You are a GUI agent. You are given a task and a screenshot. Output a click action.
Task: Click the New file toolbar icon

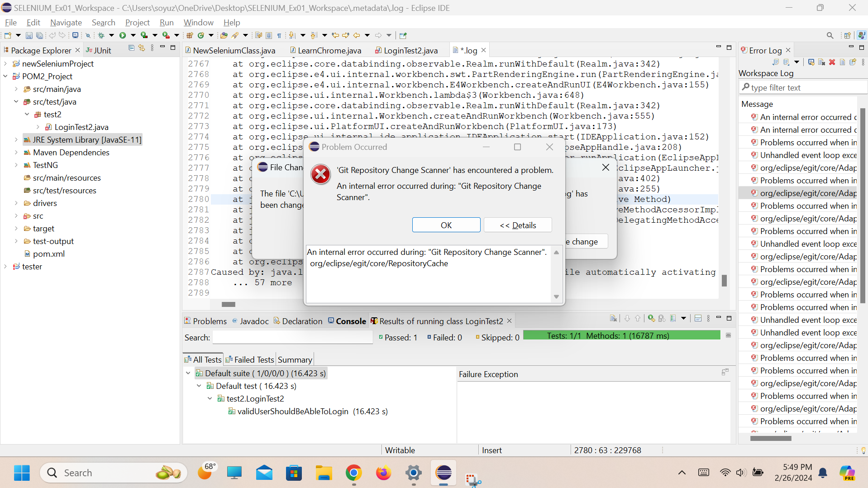pos(8,35)
